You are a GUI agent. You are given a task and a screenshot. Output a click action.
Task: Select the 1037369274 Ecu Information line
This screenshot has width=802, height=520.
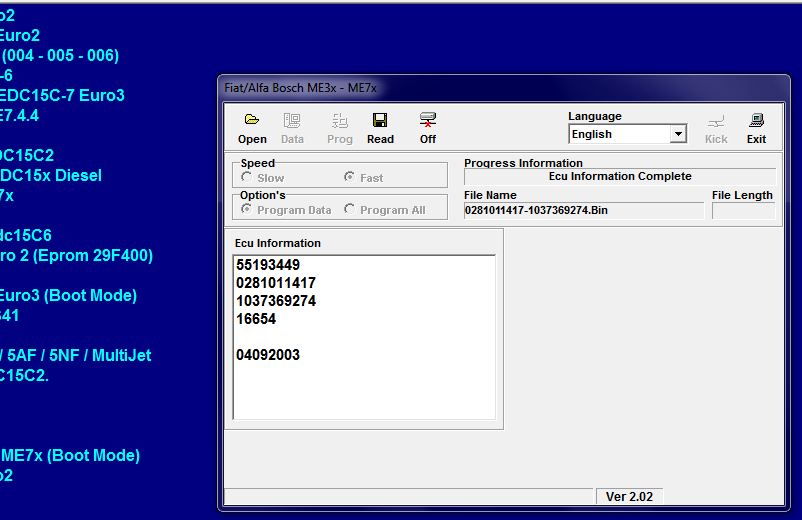276,301
